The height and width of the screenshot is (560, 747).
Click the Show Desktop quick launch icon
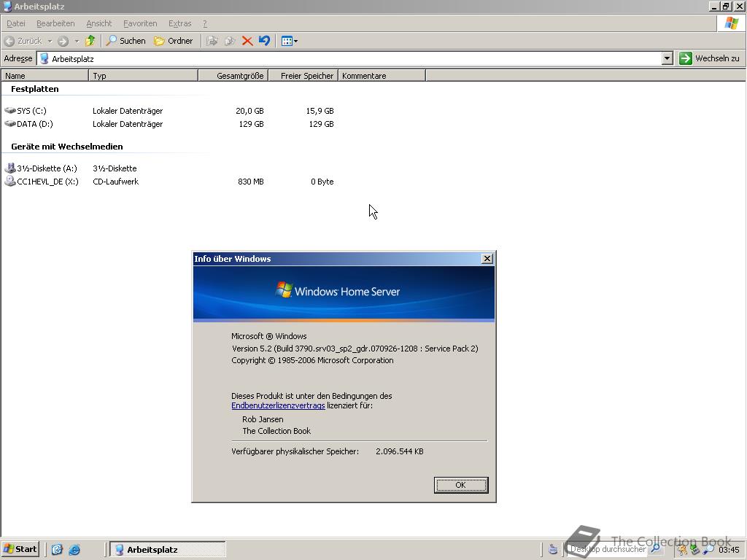coord(57,550)
